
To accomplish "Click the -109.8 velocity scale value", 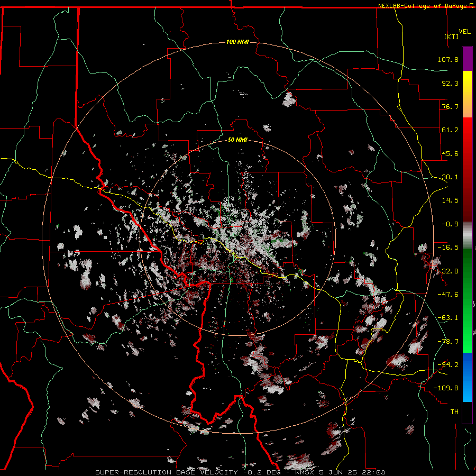I will [446, 388].
